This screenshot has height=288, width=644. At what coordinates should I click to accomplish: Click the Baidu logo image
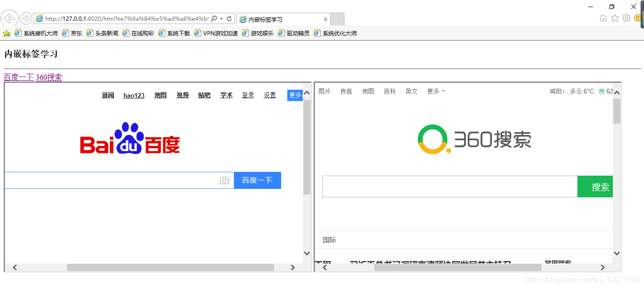coord(130,138)
